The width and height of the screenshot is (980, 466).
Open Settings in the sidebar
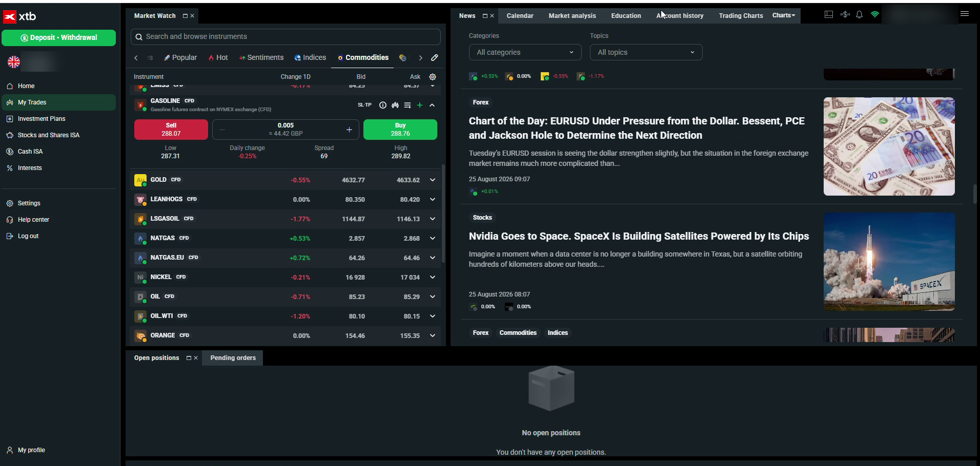29,203
